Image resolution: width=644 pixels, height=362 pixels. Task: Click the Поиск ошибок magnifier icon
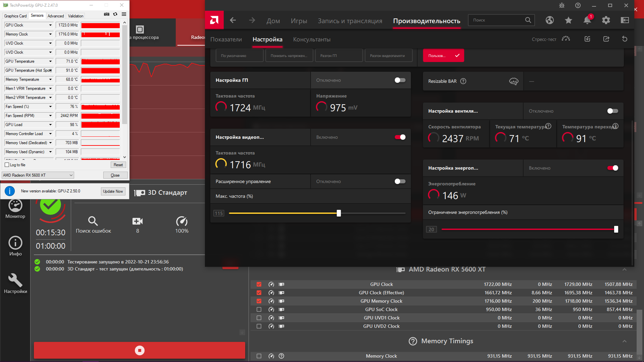93,221
